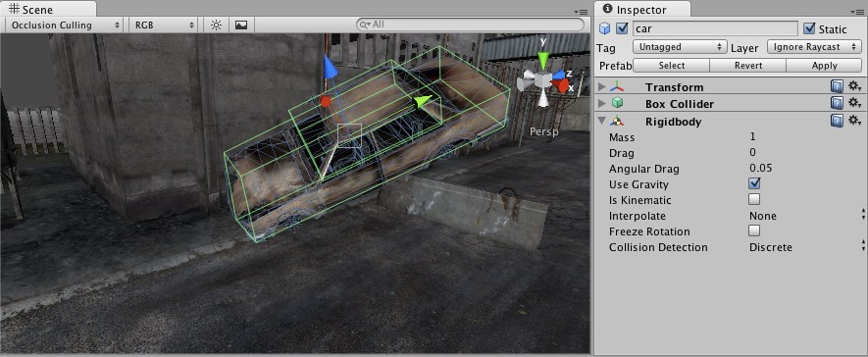This screenshot has height=357, width=868.
Task: Click the search magnifier icon in scene search
Action: click(364, 25)
